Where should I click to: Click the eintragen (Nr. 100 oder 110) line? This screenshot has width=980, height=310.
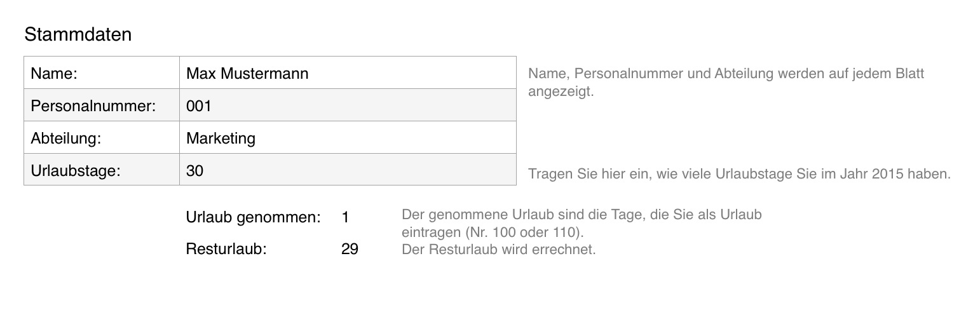[x=492, y=232]
